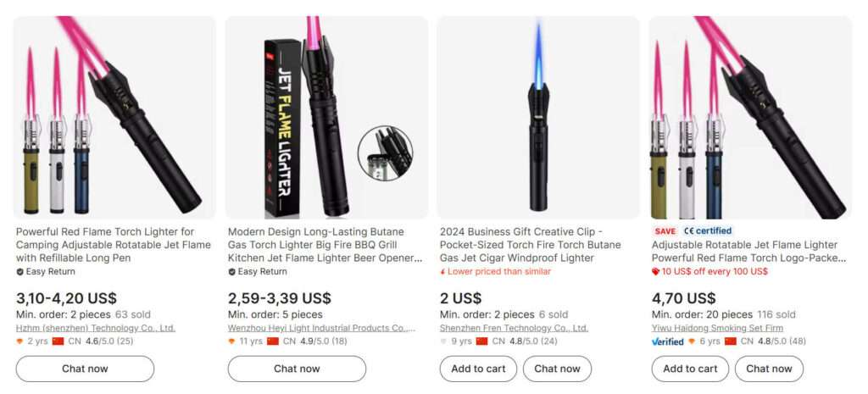
Task: Click Chat now under Hzhm Technology listing
Action: [x=85, y=369]
